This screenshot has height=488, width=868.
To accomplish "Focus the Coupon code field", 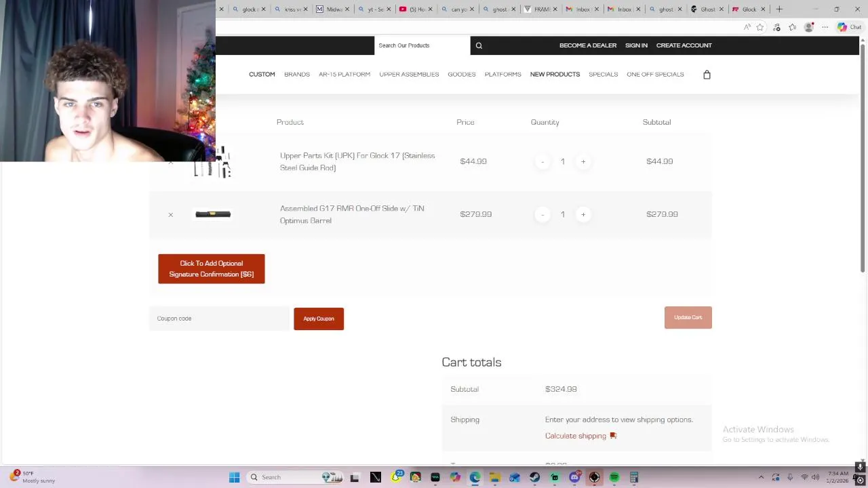I will click(x=219, y=319).
